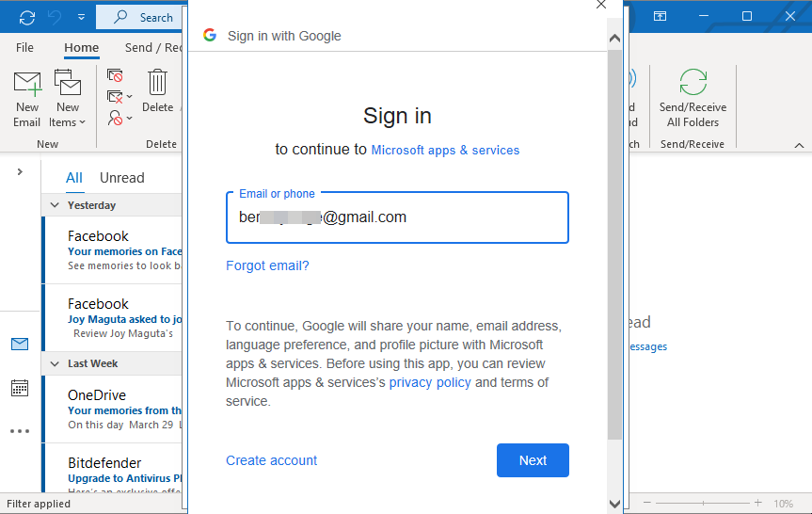Screen dimensions: 812x514
Task: Click the Delete trash can button
Action: click(x=157, y=91)
